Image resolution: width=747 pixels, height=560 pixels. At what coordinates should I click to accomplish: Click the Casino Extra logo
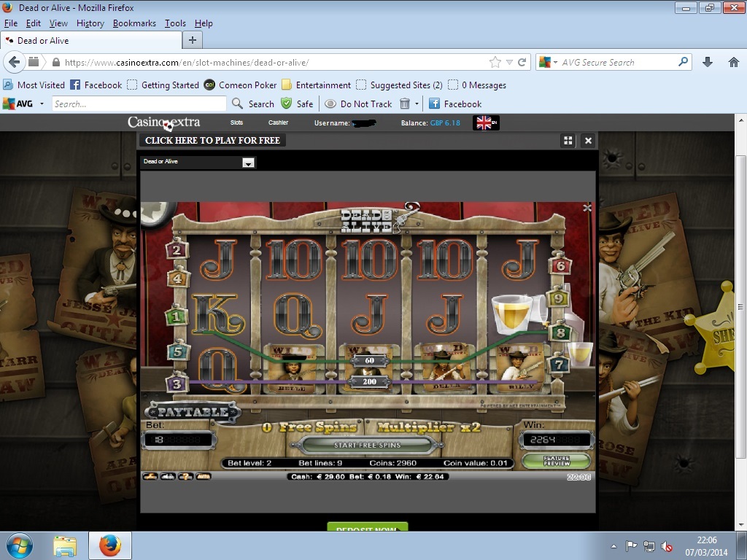coord(164,122)
